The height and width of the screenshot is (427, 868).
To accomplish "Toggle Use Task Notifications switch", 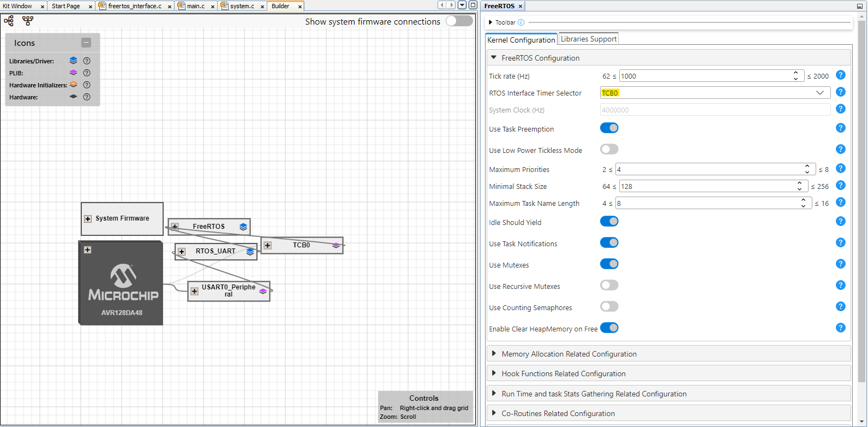I will pyautogui.click(x=609, y=242).
